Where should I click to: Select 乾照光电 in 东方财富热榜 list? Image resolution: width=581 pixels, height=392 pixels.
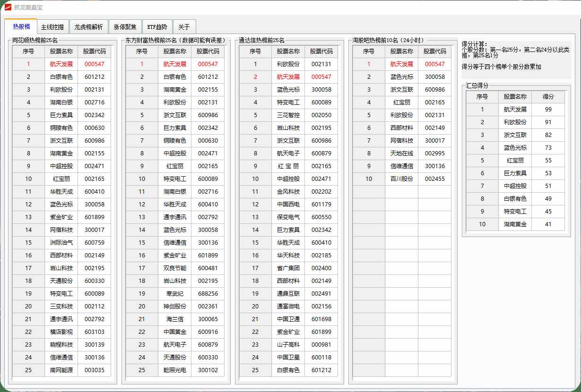coord(175,370)
